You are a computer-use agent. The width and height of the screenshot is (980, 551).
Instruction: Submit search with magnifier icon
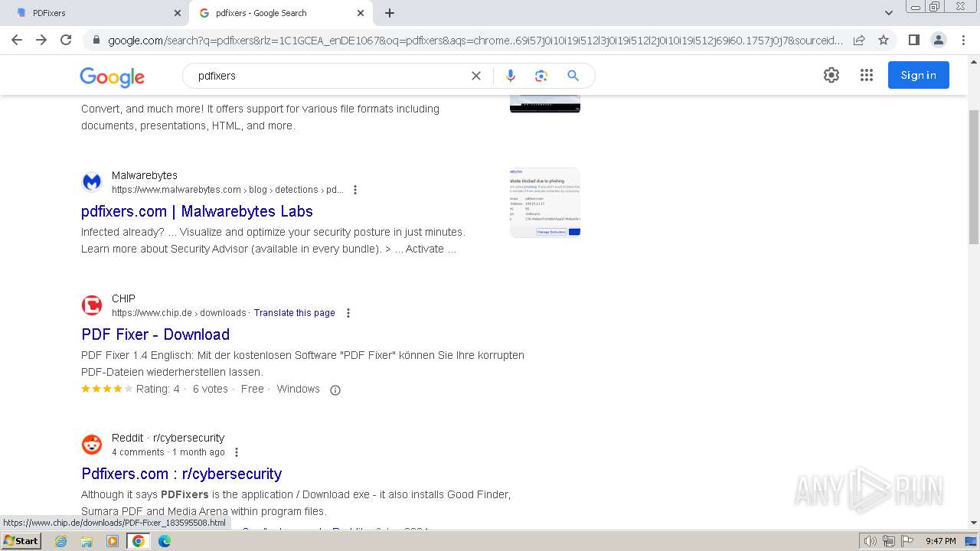point(573,76)
